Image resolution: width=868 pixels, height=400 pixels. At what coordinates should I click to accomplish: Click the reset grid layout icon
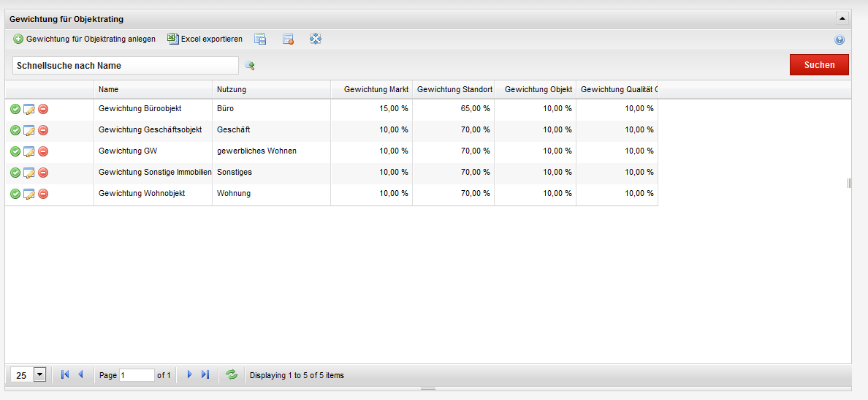coord(288,39)
